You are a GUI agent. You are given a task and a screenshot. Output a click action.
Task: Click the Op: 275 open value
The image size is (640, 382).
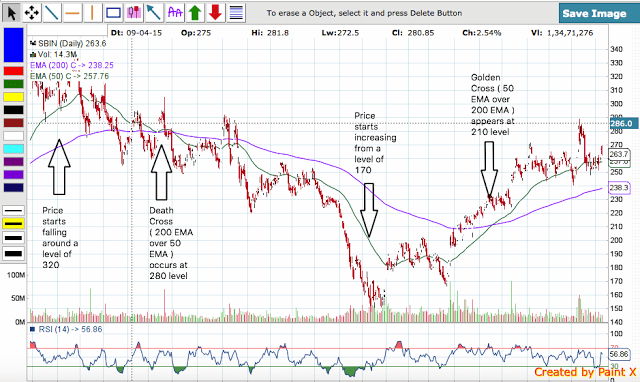[x=196, y=33]
